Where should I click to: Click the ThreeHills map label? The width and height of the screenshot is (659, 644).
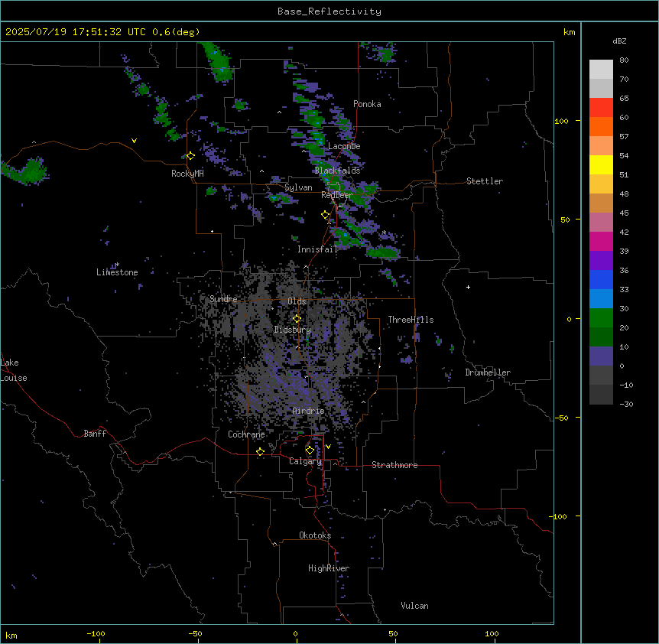pos(411,320)
